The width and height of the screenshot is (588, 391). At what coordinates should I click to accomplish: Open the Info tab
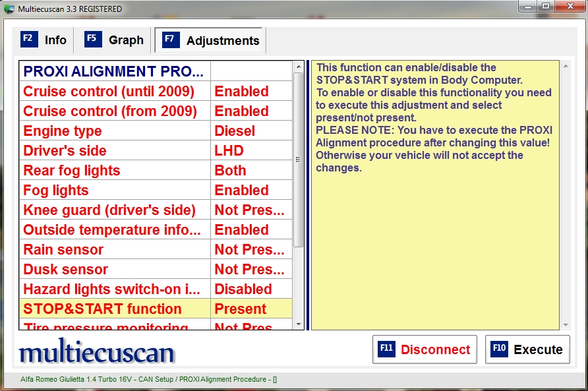(x=43, y=40)
